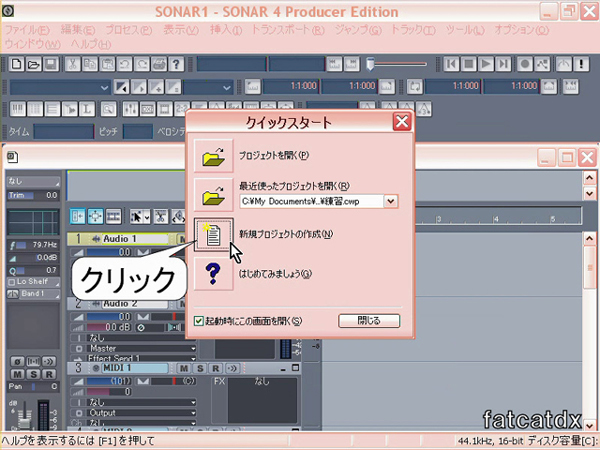
Task: Toggle Mute M button in track inspector
Action: point(17,374)
